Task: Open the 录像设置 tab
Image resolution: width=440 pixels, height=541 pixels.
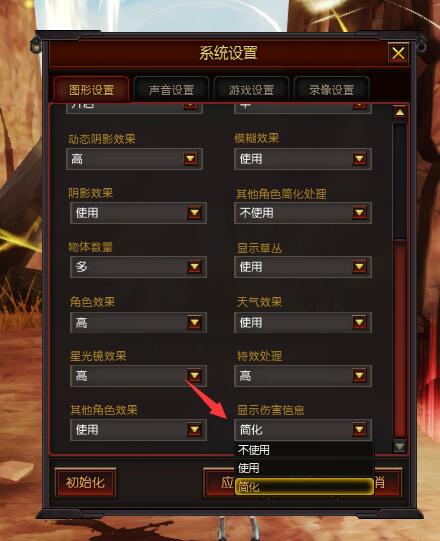Action: (x=331, y=90)
